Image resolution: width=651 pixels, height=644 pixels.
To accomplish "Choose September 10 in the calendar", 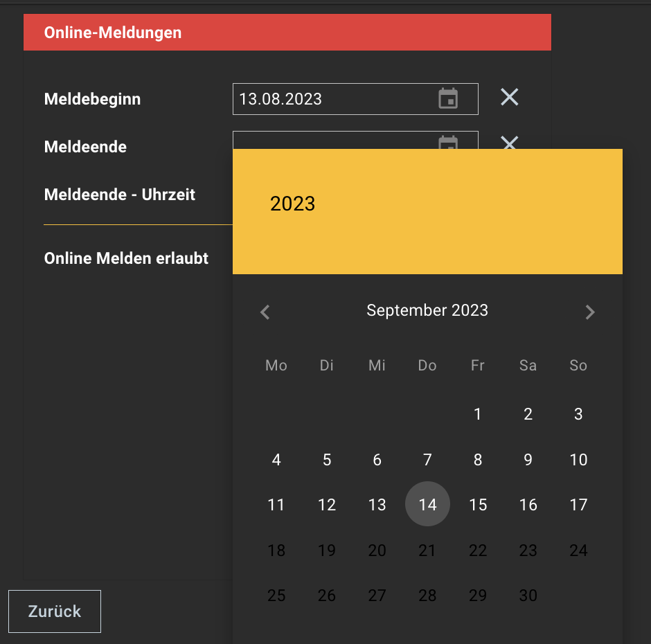I will (578, 460).
